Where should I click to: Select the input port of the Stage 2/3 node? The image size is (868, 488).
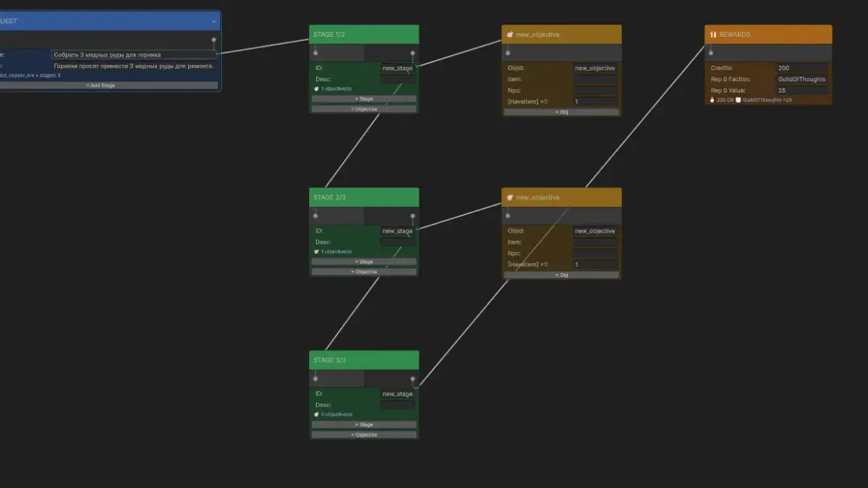pyautogui.click(x=315, y=215)
